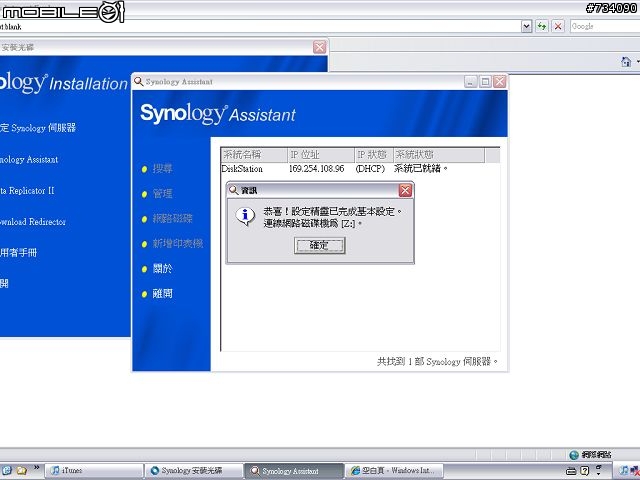Open Data Replicator II link in installer window

[27, 191]
